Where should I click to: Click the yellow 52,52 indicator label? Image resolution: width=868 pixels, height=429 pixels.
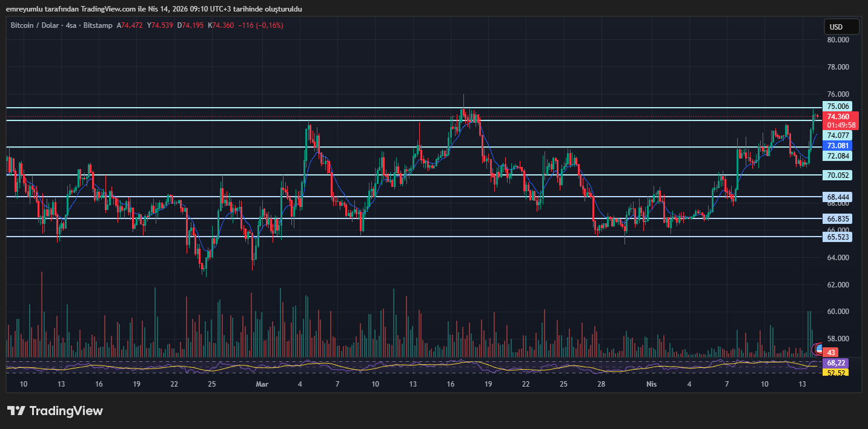837,372
